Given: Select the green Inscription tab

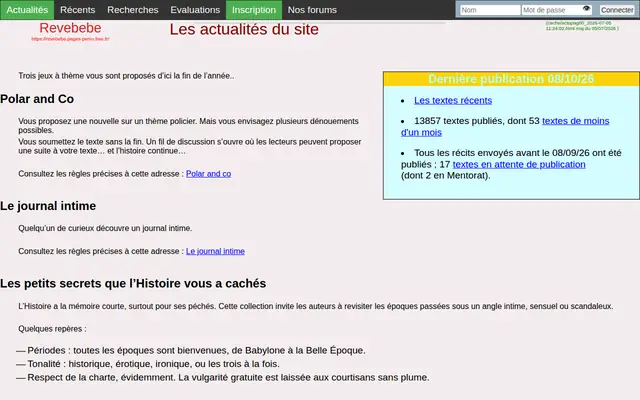Looking at the screenshot, I should pyautogui.click(x=254, y=10).
